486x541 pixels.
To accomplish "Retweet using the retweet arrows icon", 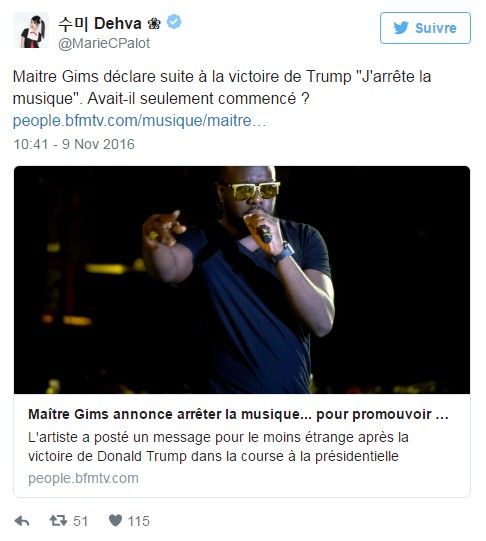I will tap(58, 520).
